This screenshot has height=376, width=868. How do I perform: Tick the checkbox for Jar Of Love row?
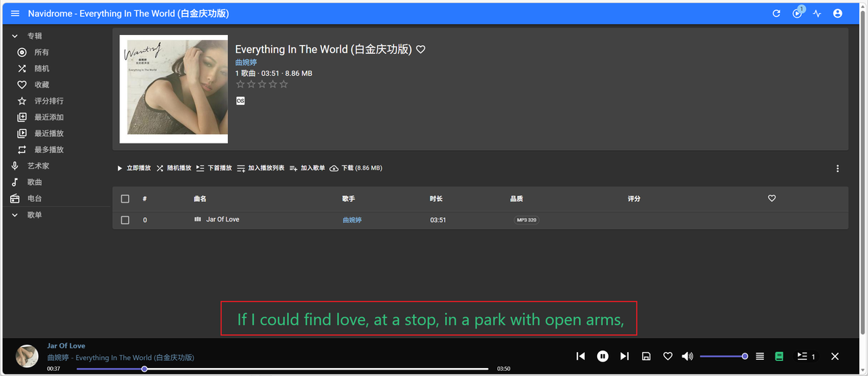125,220
